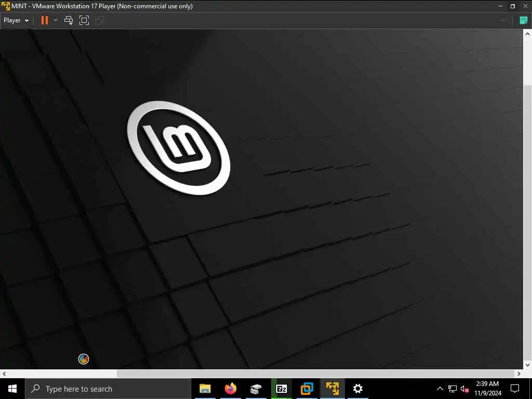Click the VMware logo in title bar

pos(6,6)
